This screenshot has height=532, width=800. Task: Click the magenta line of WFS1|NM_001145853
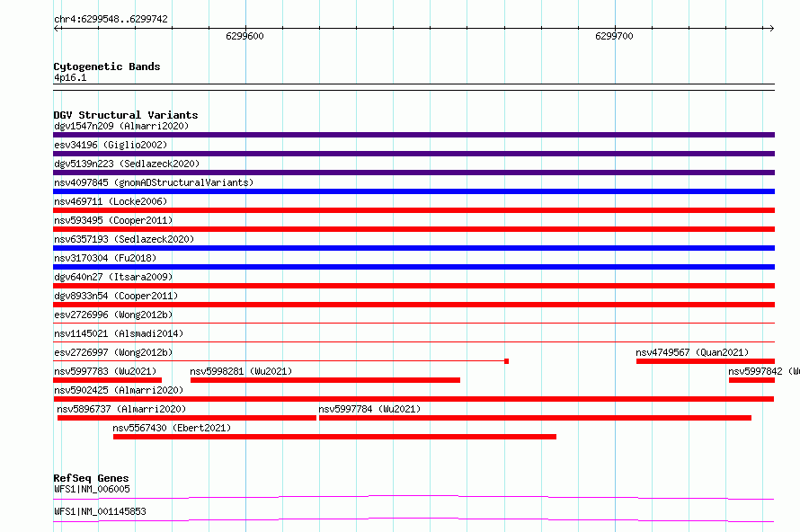(413, 519)
